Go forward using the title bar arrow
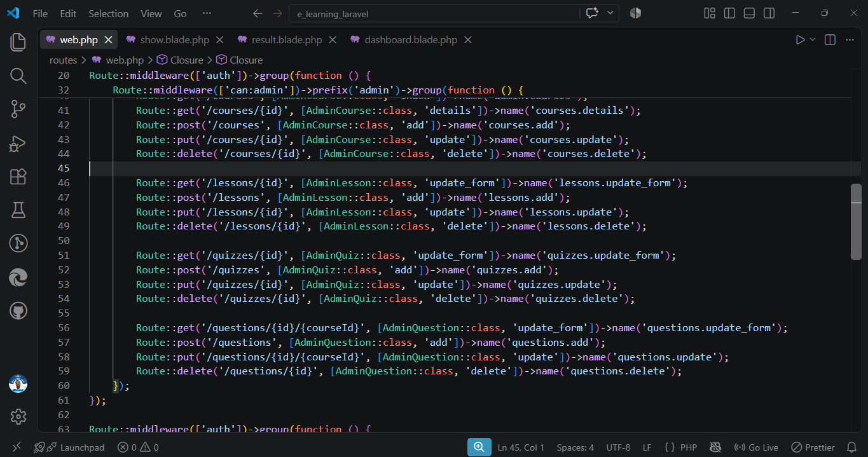This screenshot has width=868, height=457. pos(277,13)
